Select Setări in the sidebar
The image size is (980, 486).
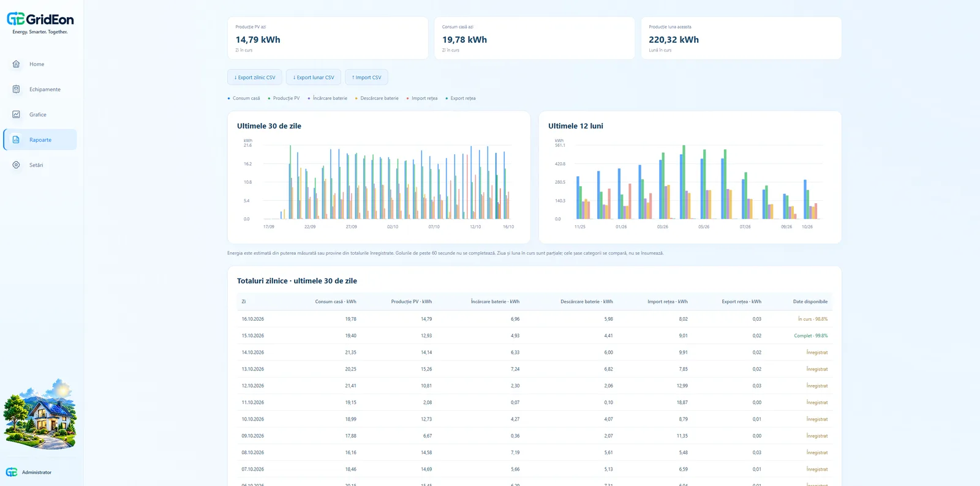(x=40, y=165)
